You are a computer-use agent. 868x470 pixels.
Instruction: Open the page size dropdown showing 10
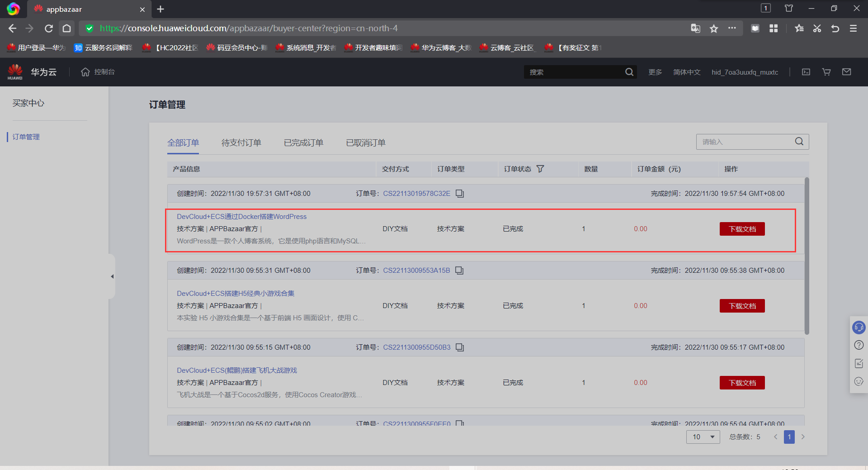pyautogui.click(x=703, y=437)
